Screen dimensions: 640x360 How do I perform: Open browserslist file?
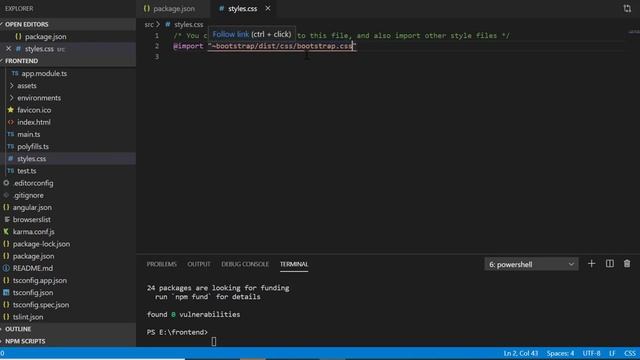point(31,220)
